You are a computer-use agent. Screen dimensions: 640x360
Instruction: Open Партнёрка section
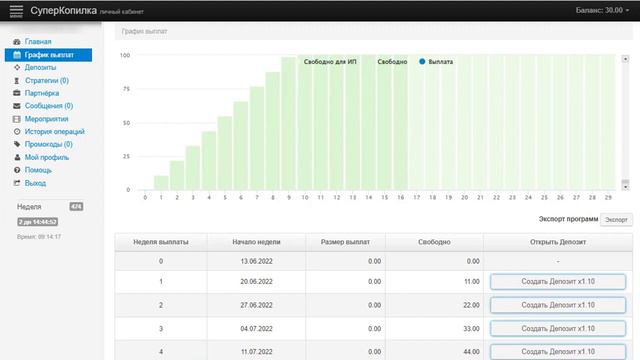42,93
